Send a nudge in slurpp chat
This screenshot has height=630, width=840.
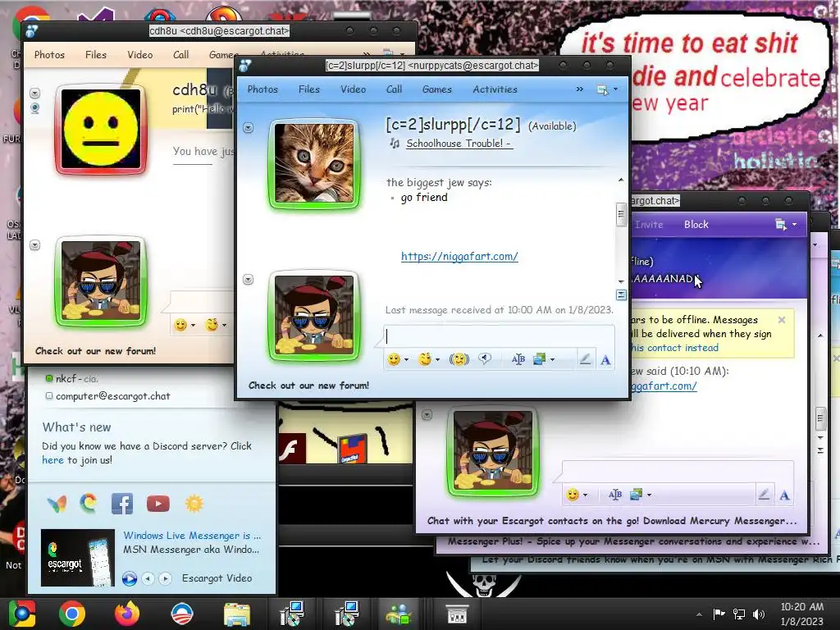click(x=459, y=359)
